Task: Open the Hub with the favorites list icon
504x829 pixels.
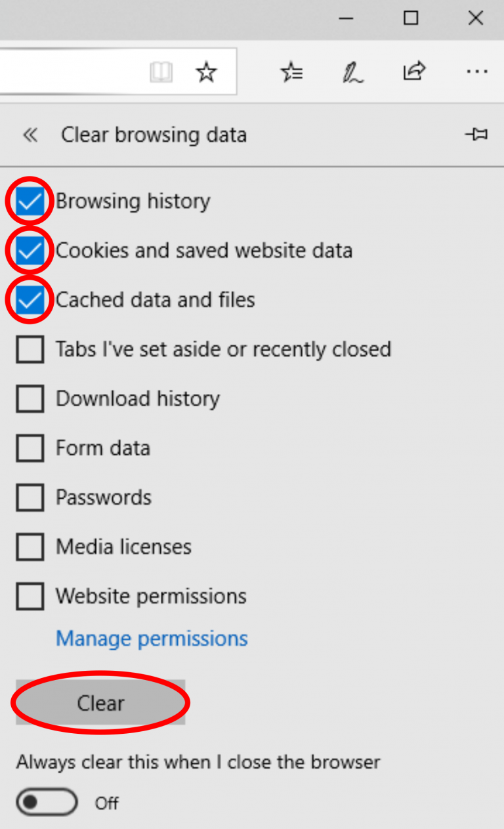Action: 292,72
